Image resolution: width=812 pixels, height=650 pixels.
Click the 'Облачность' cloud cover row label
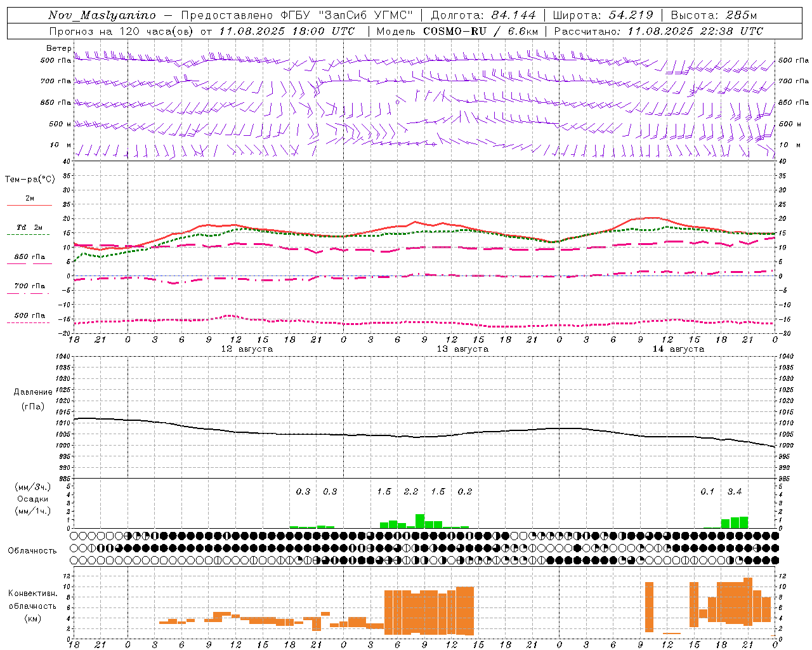click(x=32, y=551)
